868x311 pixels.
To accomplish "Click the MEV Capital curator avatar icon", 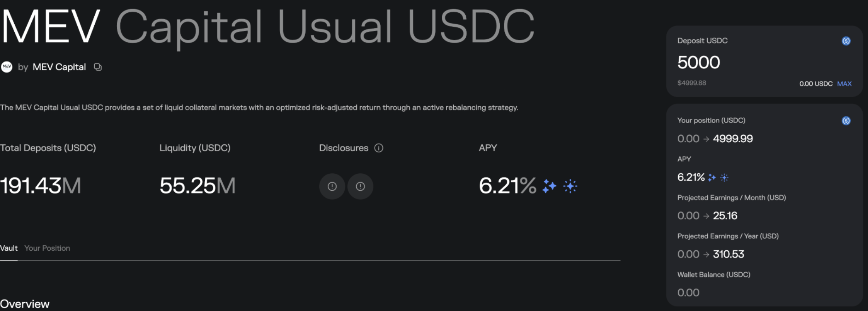I will pyautogui.click(x=7, y=67).
